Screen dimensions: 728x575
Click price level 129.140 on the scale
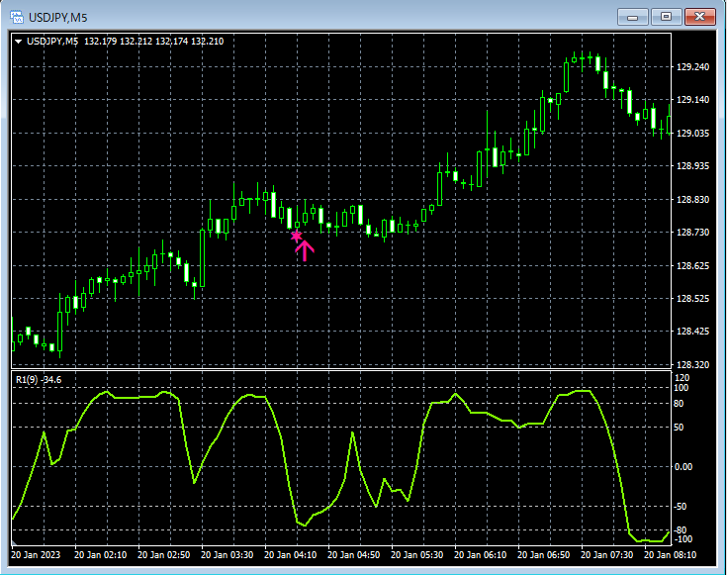click(692, 99)
